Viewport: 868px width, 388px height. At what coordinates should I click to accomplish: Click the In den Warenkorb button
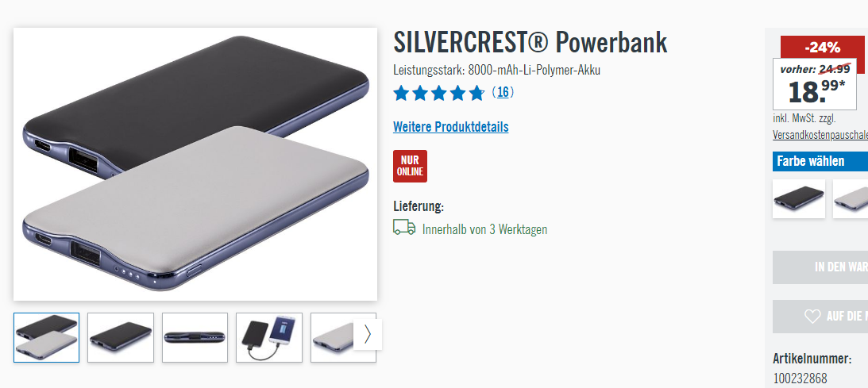click(x=820, y=267)
